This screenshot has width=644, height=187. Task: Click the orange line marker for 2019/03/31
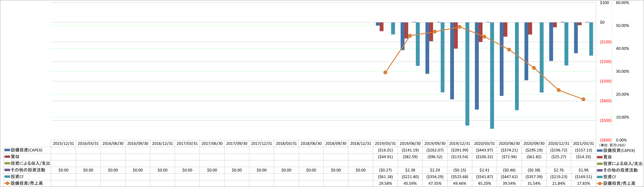click(x=385, y=72)
